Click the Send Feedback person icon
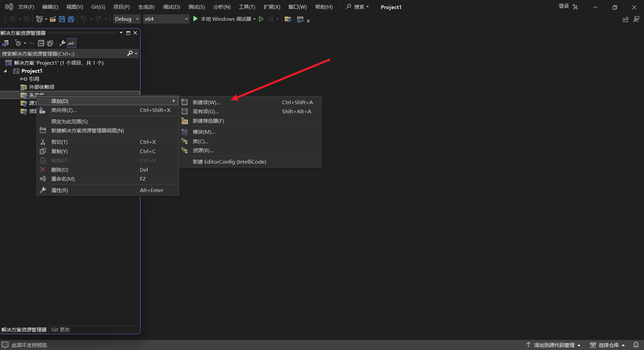Screen dimensions: 644x350 coord(636,19)
